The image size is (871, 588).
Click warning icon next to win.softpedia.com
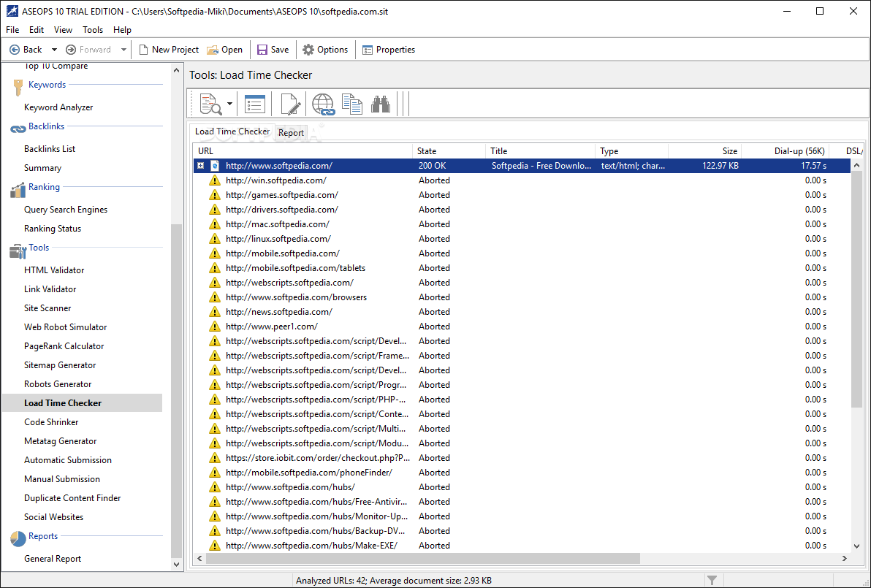[x=214, y=180]
